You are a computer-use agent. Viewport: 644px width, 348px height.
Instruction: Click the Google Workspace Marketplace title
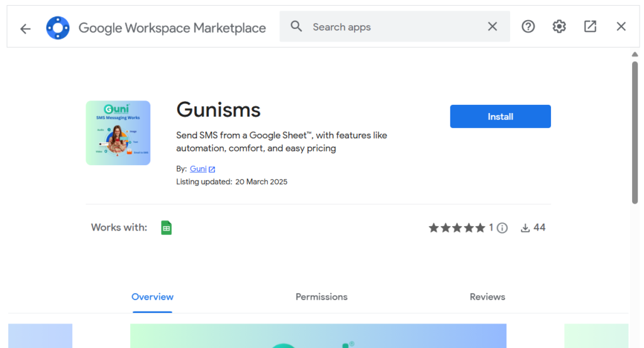(172, 28)
